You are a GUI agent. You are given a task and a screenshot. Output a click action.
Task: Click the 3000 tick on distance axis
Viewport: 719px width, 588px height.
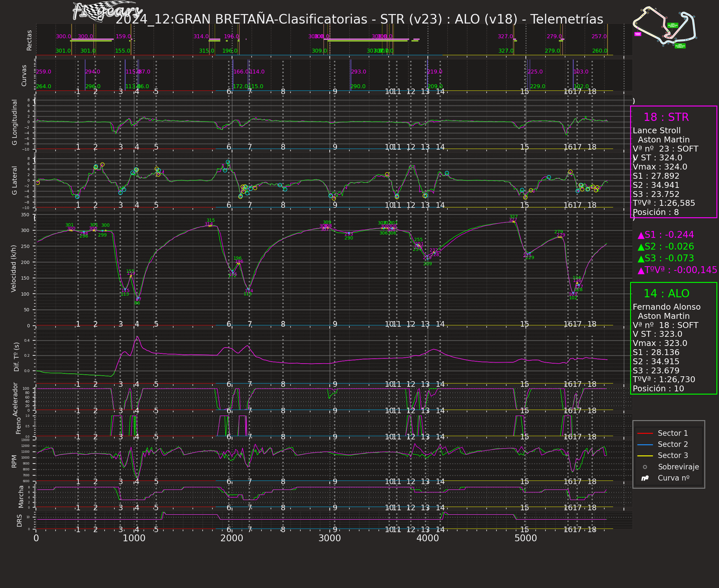[x=329, y=538]
